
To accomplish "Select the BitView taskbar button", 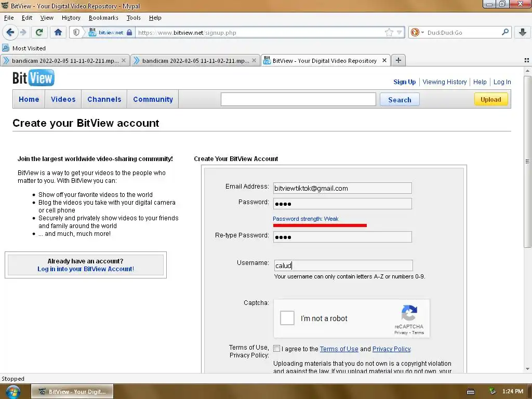I will pyautogui.click(x=72, y=392).
